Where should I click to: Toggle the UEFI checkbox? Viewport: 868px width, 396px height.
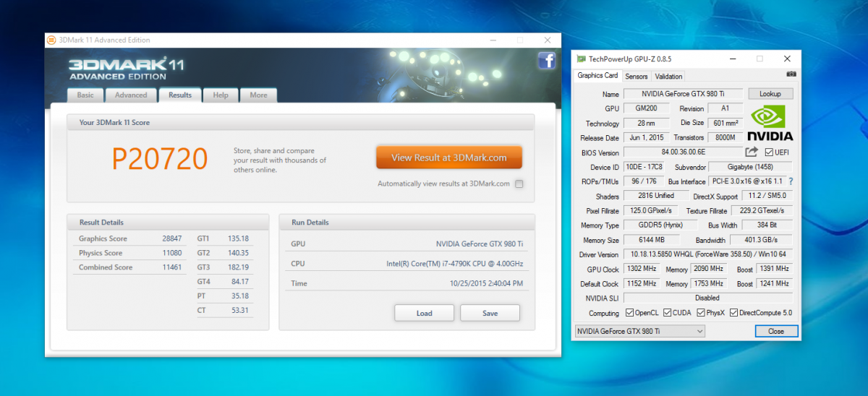(770, 152)
